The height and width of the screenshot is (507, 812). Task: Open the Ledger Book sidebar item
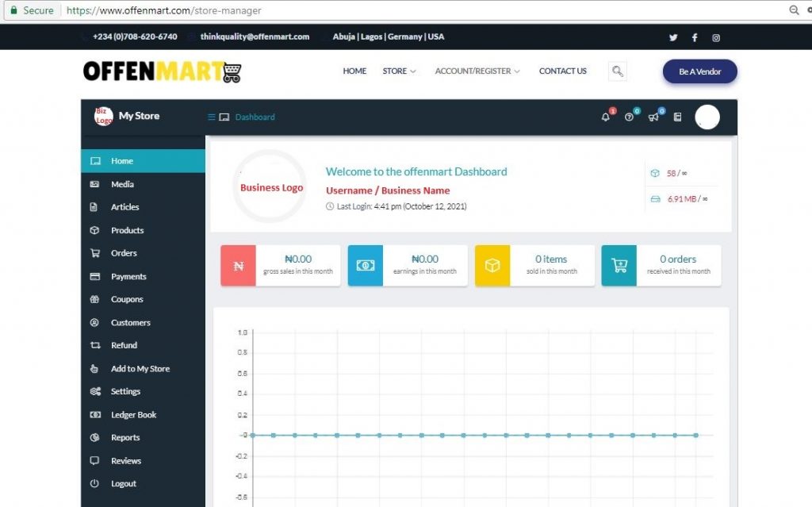point(133,415)
